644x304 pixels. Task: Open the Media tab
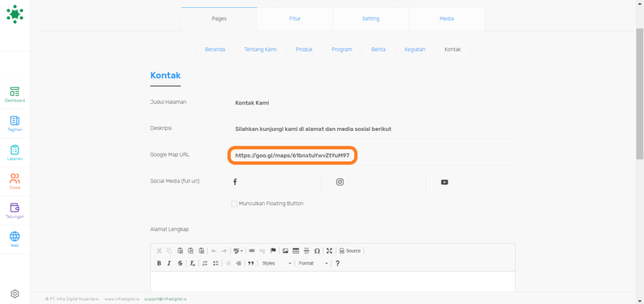(x=447, y=18)
